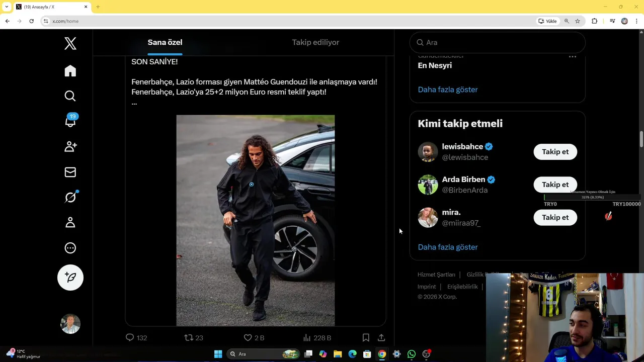Open More circle-dots icon in sidebar
Screen dimensions: 644x362
click(70, 248)
